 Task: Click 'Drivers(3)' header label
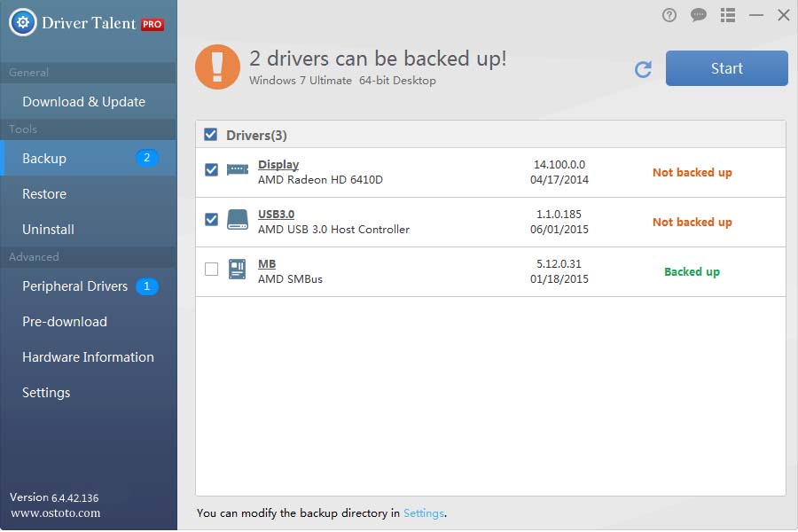tap(256, 136)
